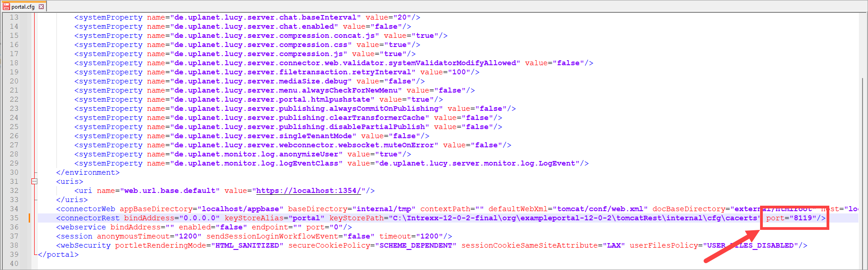Image resolution: width=868 pixels, height=270 pixels.
Task: Click the webservice enabled "false" value
Action: tap(231, 227)
